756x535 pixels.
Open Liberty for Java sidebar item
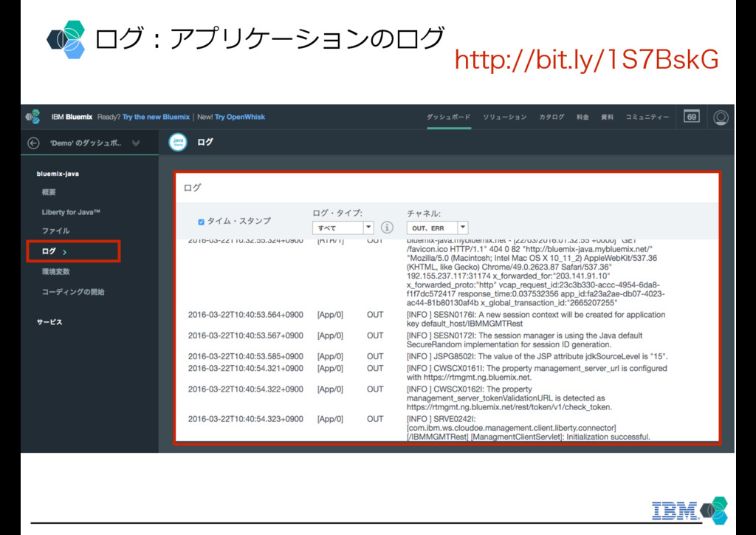71,212
